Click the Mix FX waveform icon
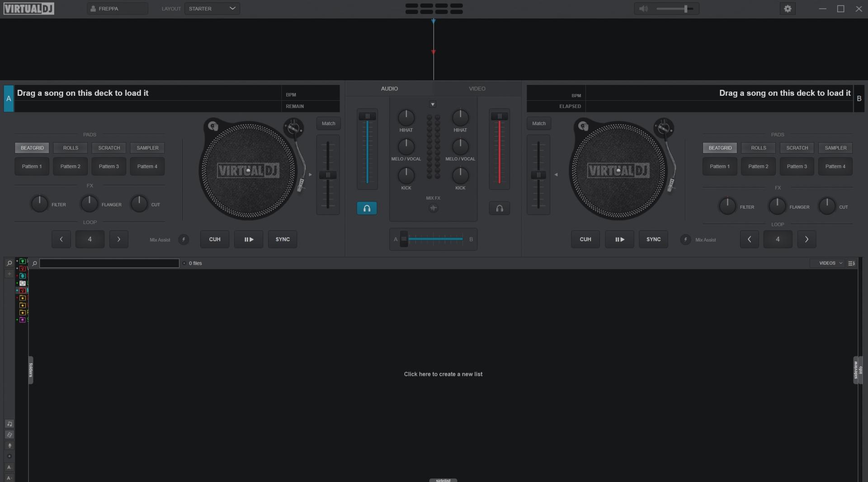868x482 pixels. coord(433,208)
